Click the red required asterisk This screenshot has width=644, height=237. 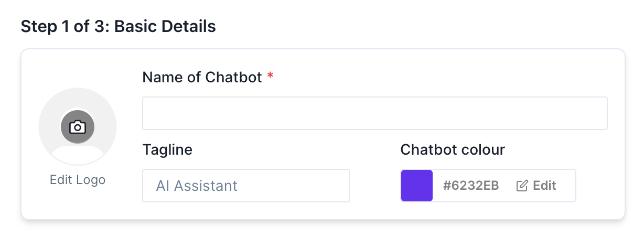[270, 77]
